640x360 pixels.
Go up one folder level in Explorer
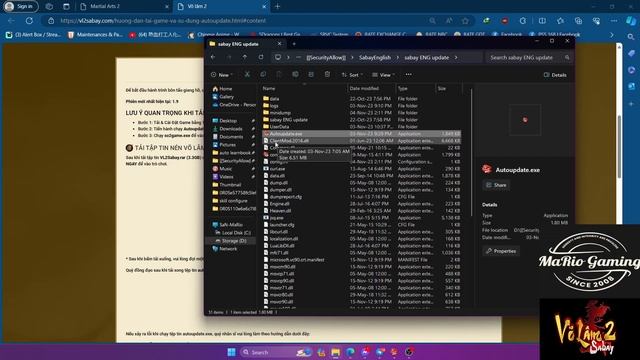(245, 58)
